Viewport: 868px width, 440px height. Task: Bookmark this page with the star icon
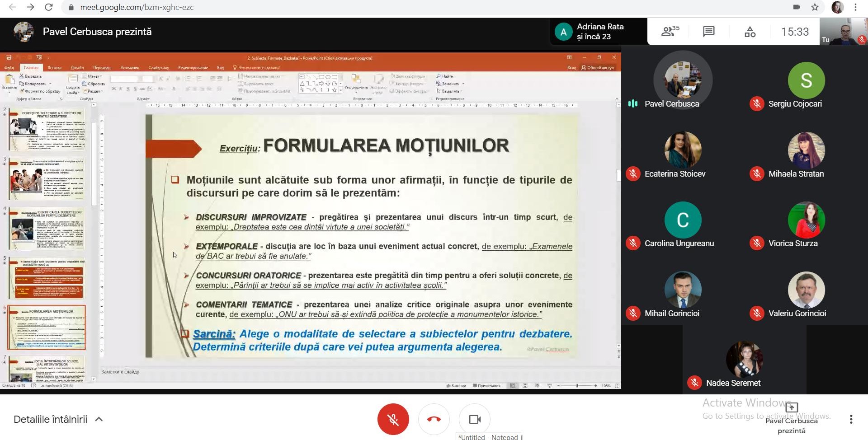click(x=815, y=7)
